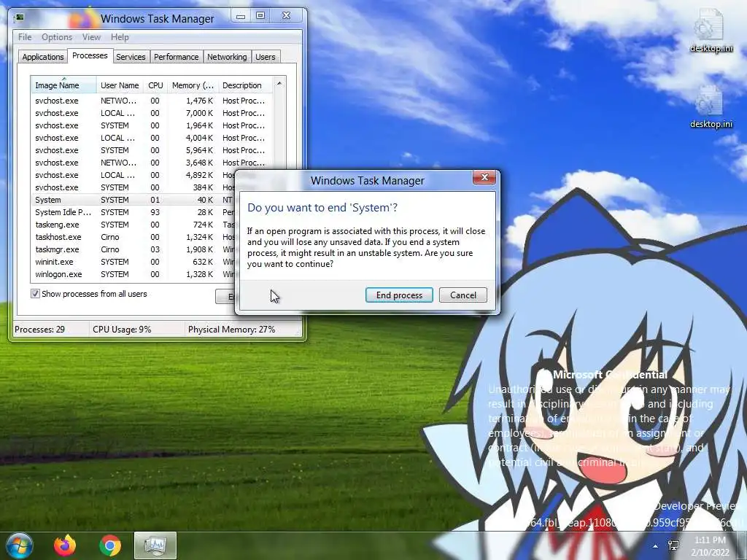This screenshot has width=747, height=560.
Task: Click the Task Manager title bar icon
Action: tap(19, 18)
